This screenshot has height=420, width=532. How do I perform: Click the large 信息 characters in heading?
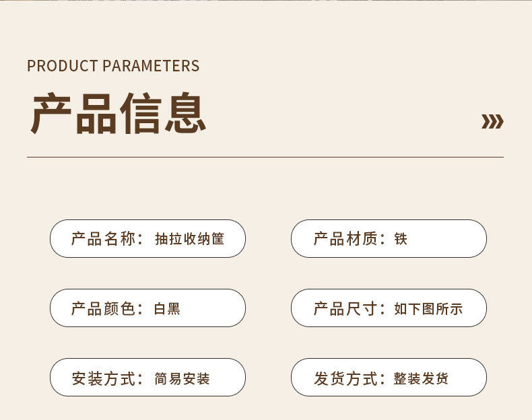pyautogui.click(x=163, y=113)
